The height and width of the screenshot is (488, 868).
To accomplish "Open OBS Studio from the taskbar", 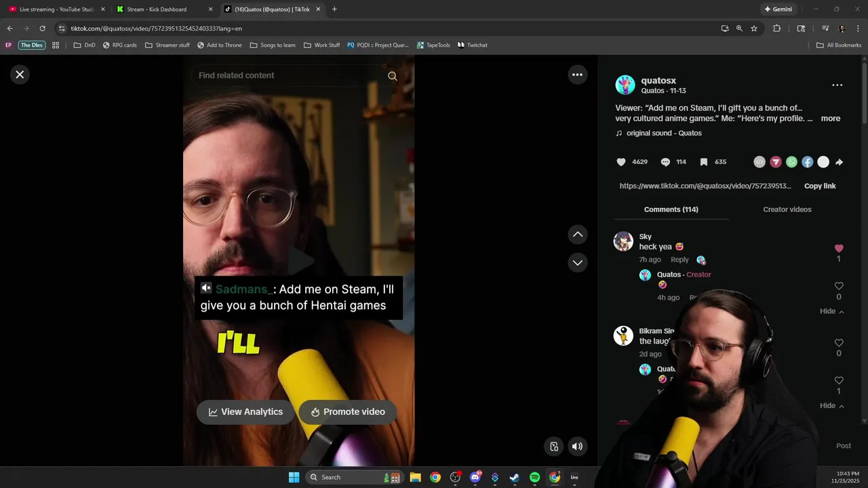I will click(x=455, y=477).
